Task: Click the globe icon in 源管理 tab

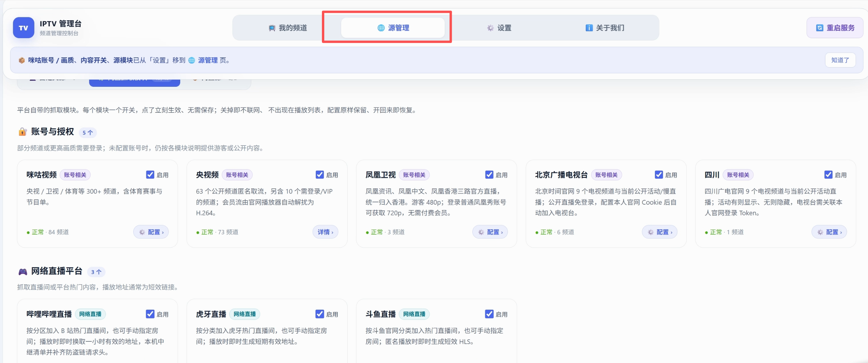Action: pyautogui.click(x=381, y=28)
